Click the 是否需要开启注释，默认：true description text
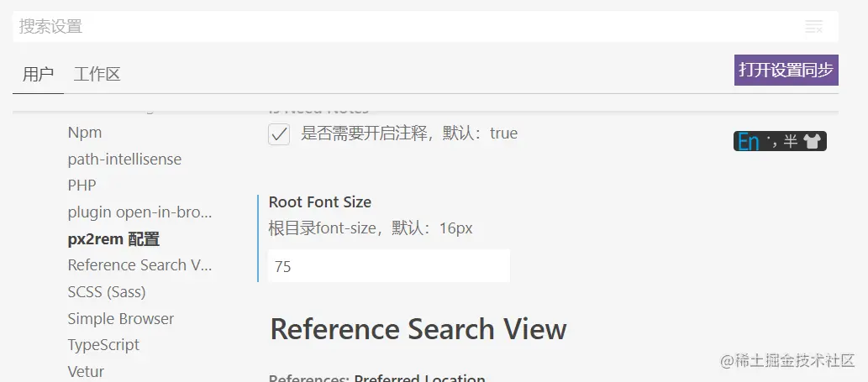 (409, 133)
